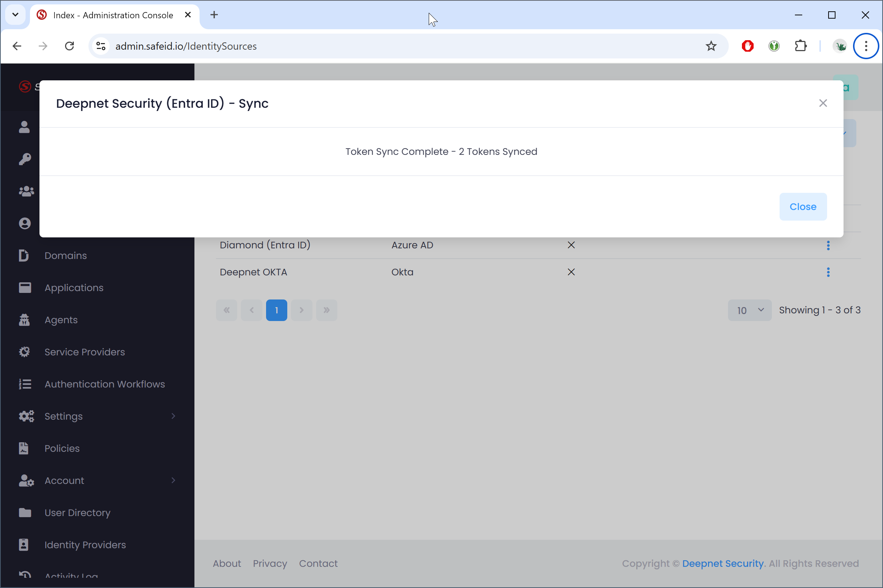Click the Policies document icon
Screen dimensions: 883x588
click(x=24, y=448)
